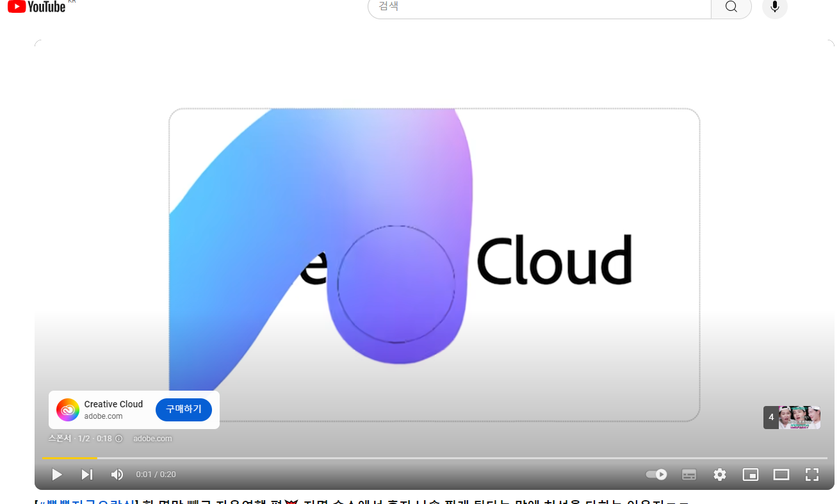Skip to the next video
Viewport: 839px width, 504px height.
pyautogui.click(x=87, y=475)
